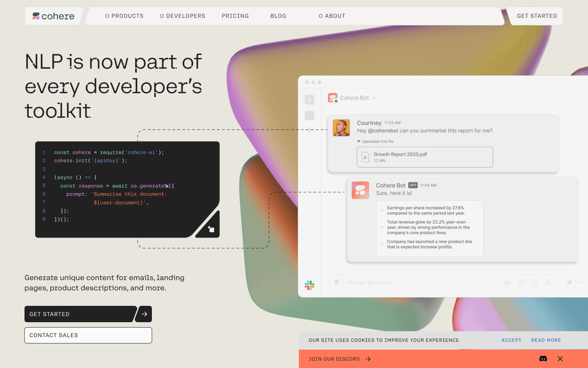588x368 pixels.
Task: Click the send message paper plane icon
Action: tap(568, 283)
